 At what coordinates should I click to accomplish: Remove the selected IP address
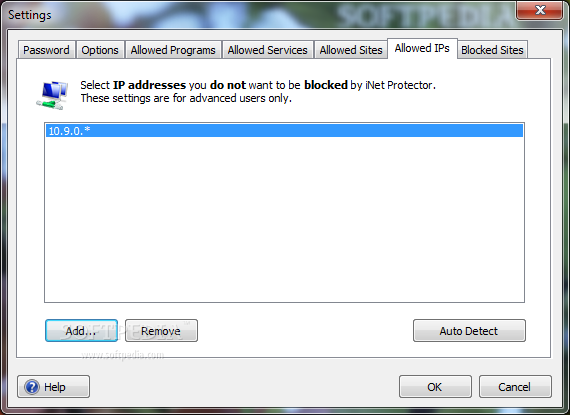[x=161, y=331]
